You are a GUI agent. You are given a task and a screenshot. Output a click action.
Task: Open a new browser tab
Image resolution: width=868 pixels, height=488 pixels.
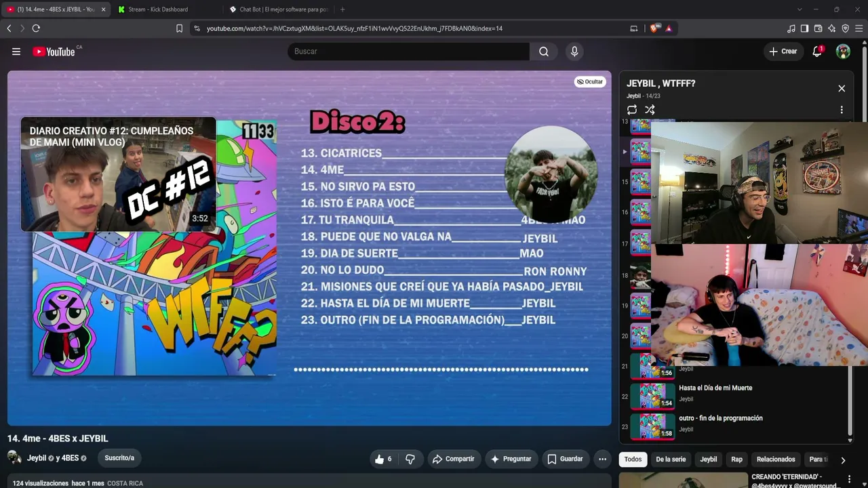point(342,9)
